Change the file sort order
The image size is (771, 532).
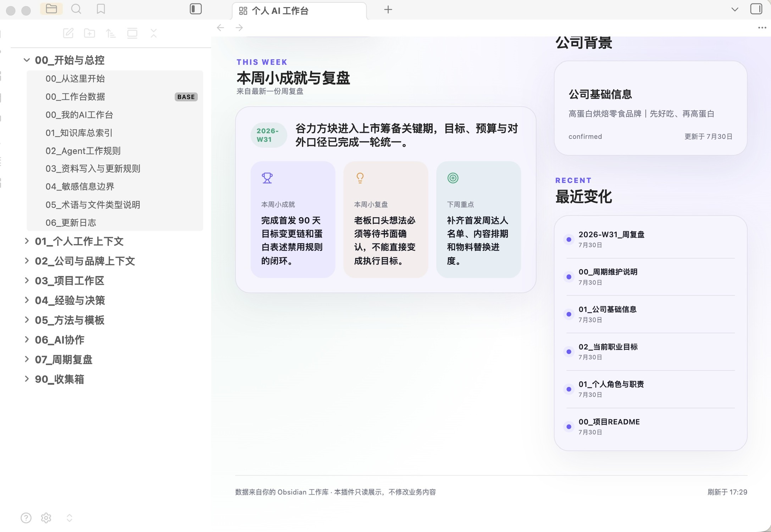(111, 33)
